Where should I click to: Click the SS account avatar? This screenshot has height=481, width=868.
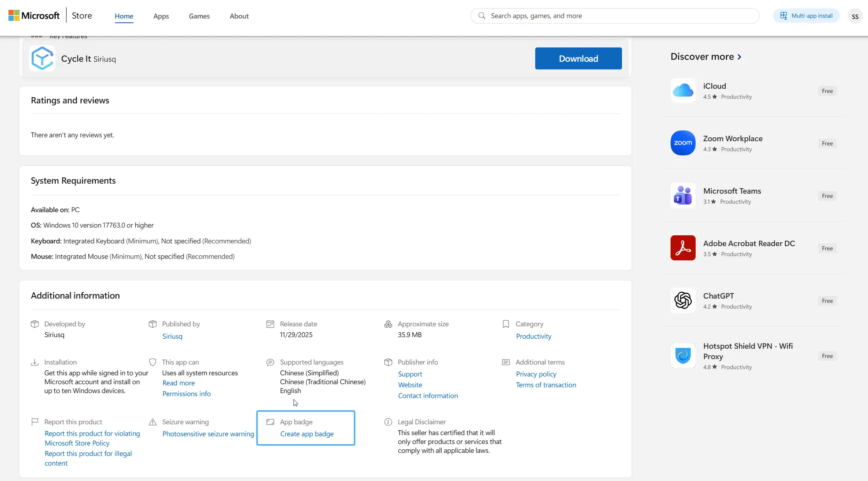[855, 16]
